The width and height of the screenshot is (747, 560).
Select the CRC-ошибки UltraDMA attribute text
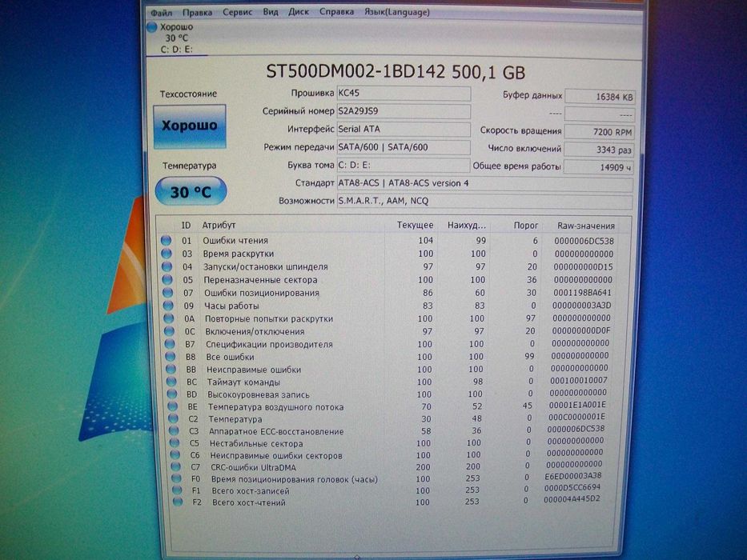pos(254,468)
